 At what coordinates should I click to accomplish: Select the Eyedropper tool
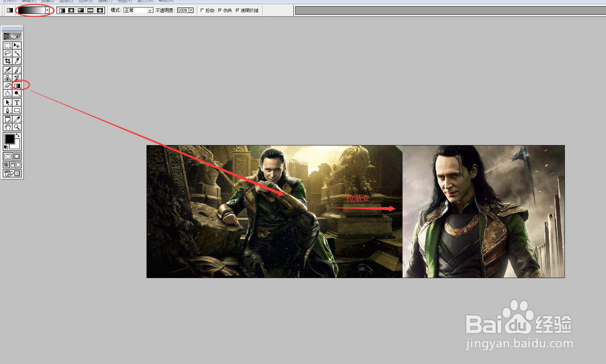click(x=17, y=119)
